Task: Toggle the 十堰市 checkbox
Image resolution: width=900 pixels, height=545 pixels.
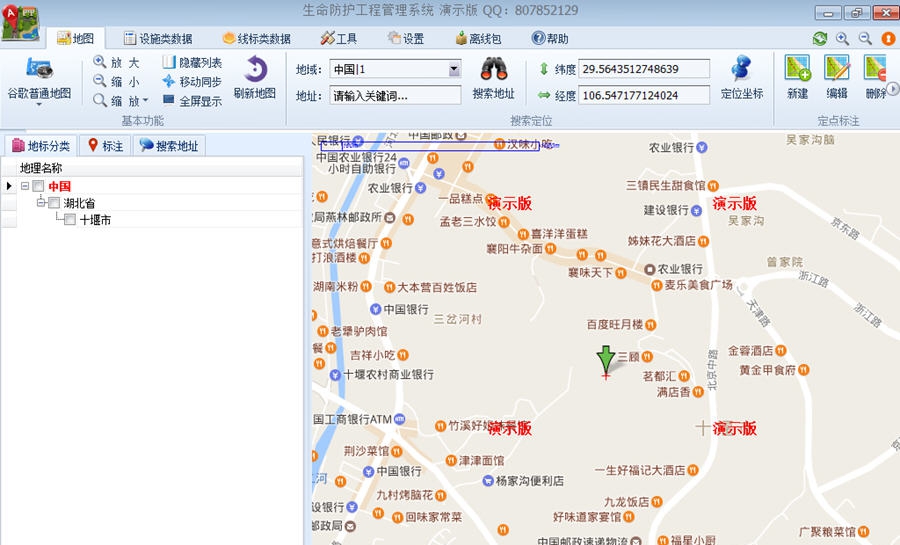Action: (70, 219)
